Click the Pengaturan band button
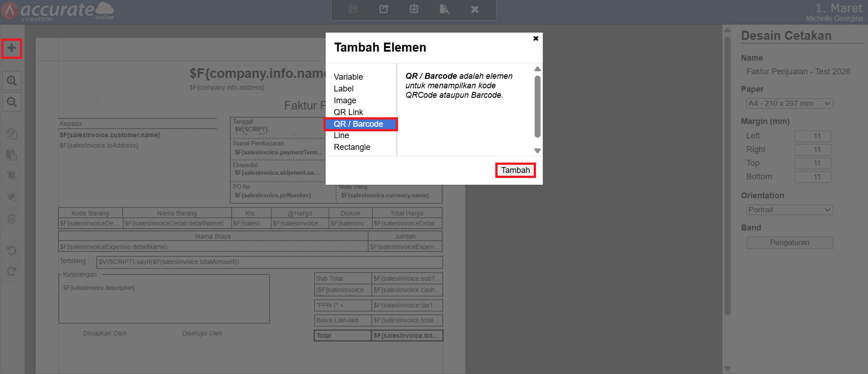The image size is (868, 374). [x=789, y=243]
